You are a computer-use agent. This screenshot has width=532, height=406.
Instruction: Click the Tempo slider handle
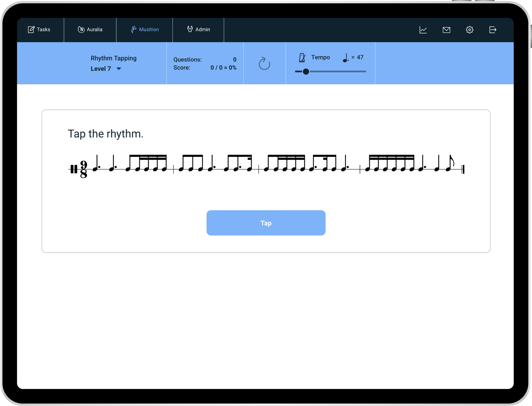click(306, 71)
